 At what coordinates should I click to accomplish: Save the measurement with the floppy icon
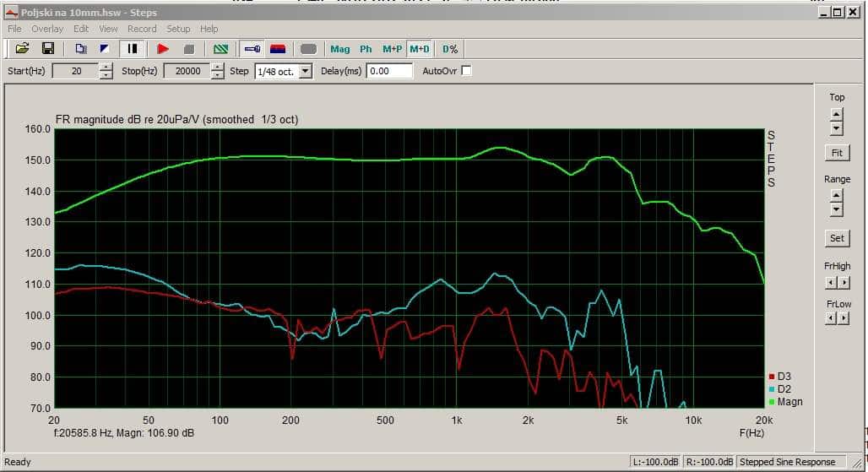[48, 49]
